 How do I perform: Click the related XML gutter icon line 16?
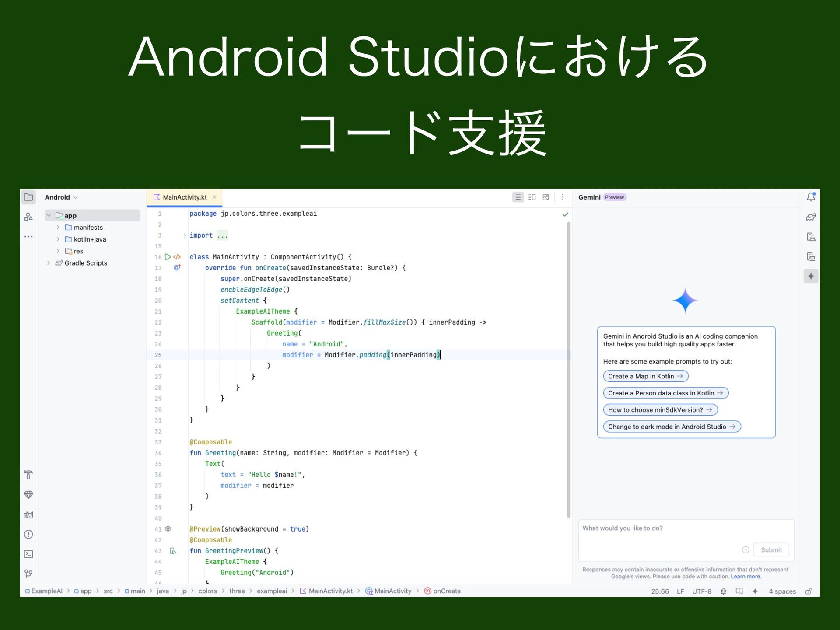click(x=177, y=257)
